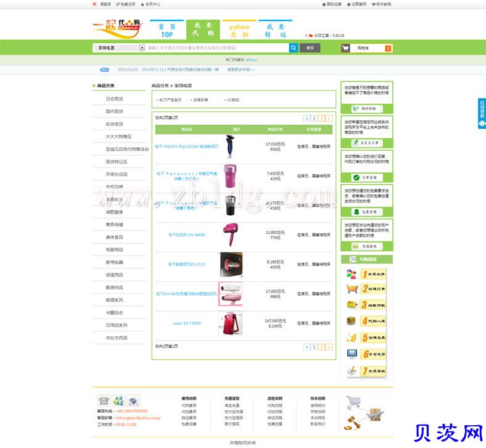
Task: Open 国内现货 category in sidebar
Action: pos(114,111)
